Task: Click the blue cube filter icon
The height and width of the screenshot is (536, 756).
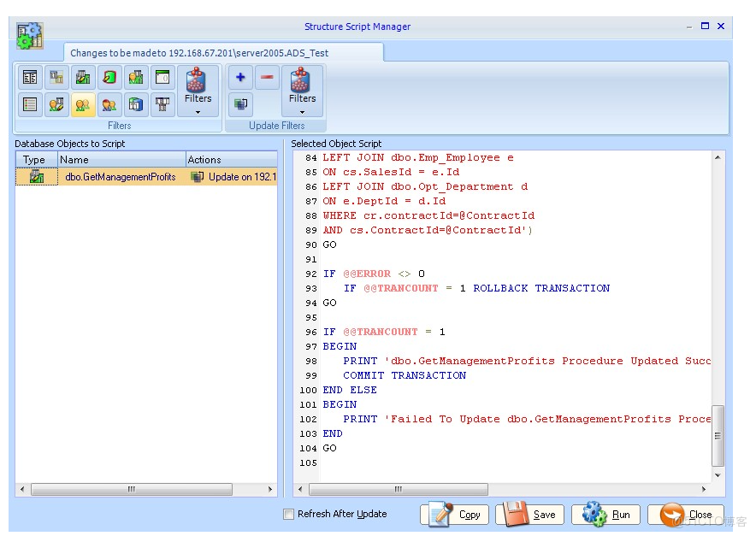Action: (x=134, y=104)
